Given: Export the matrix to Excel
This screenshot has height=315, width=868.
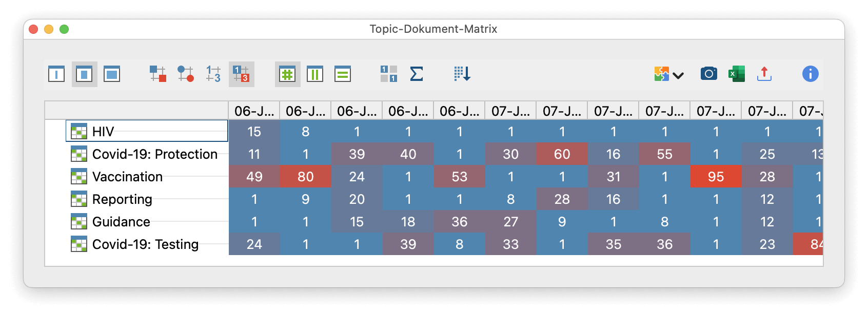Looking at the screenshot, I should point(736,74).
